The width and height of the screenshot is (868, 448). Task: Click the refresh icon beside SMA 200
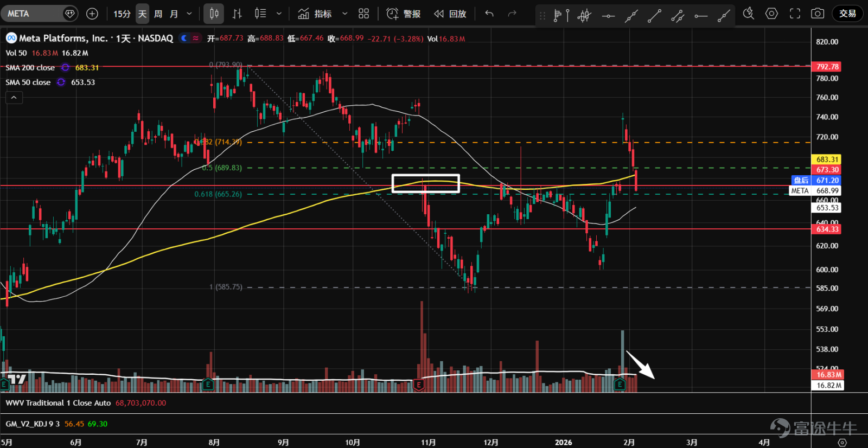pos(65,68)
